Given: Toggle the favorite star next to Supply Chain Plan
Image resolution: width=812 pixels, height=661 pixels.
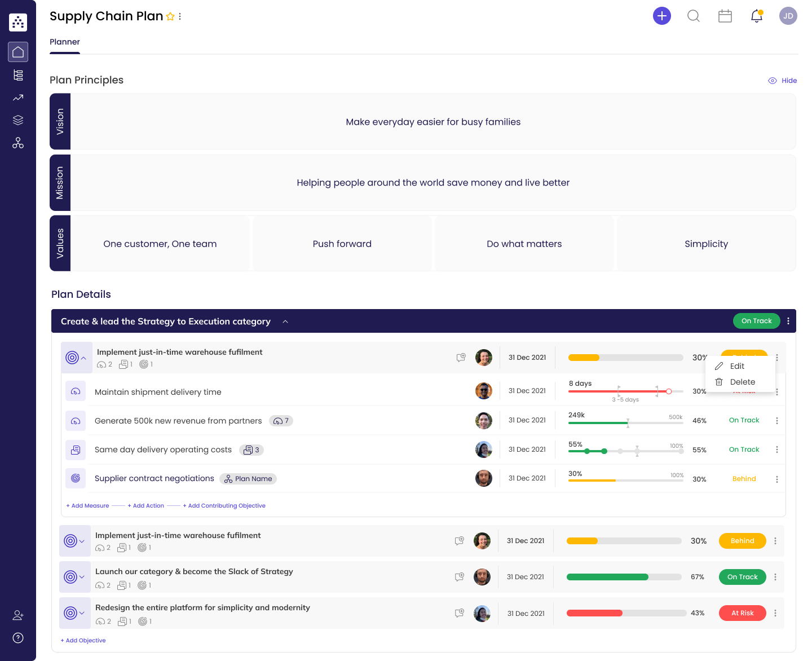Looking at the screenshot, I should tap(170, 16).
